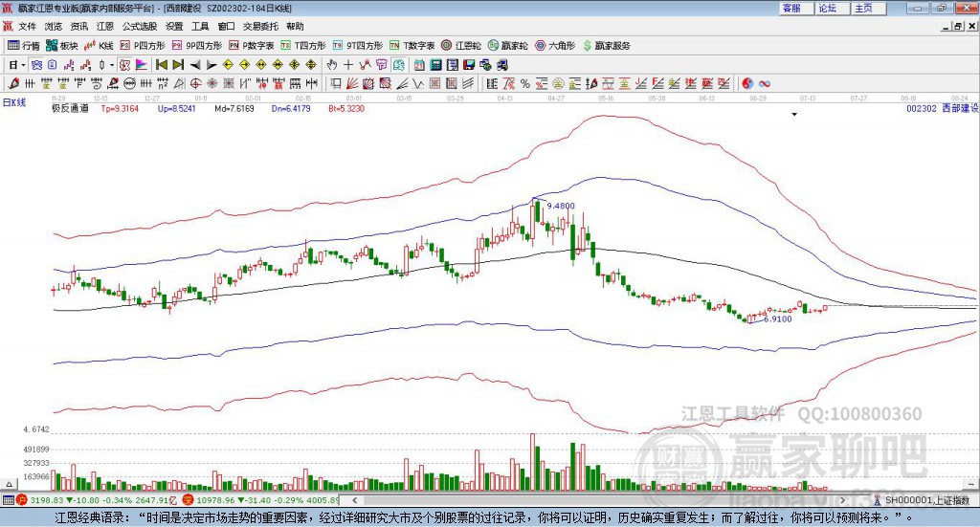Open the 文件 menu

(x=27, y=26)
